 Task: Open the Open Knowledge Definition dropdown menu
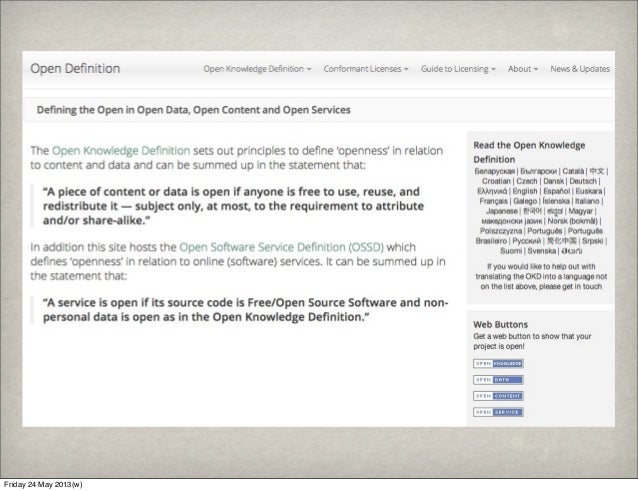coord(257,69)
